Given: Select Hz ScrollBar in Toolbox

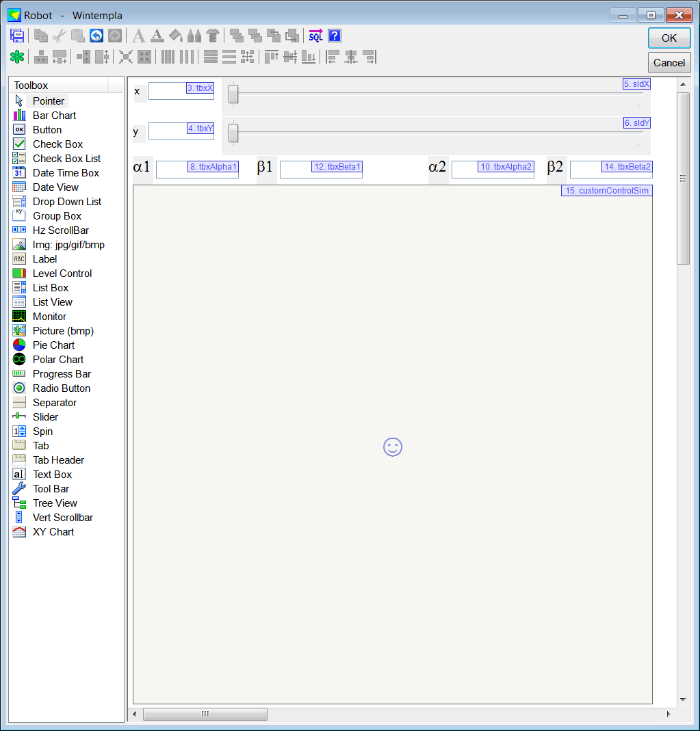Looking at the screenshot, I should (52, 230).
